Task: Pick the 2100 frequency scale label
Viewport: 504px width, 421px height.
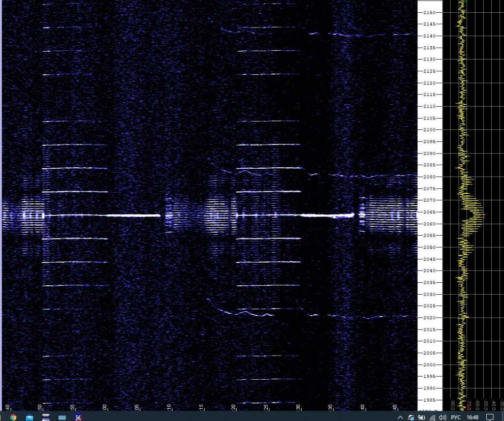Action: pyautogui.click(x=429, y=130)
